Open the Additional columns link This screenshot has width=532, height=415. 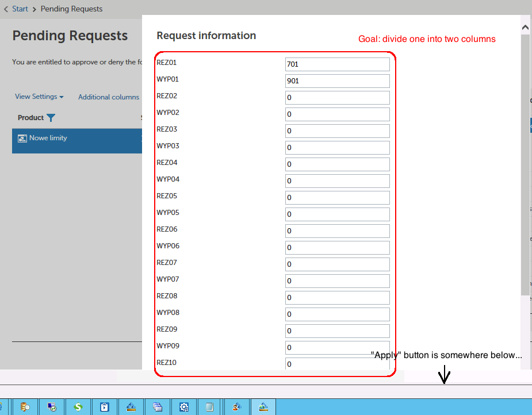click(109, 97)
